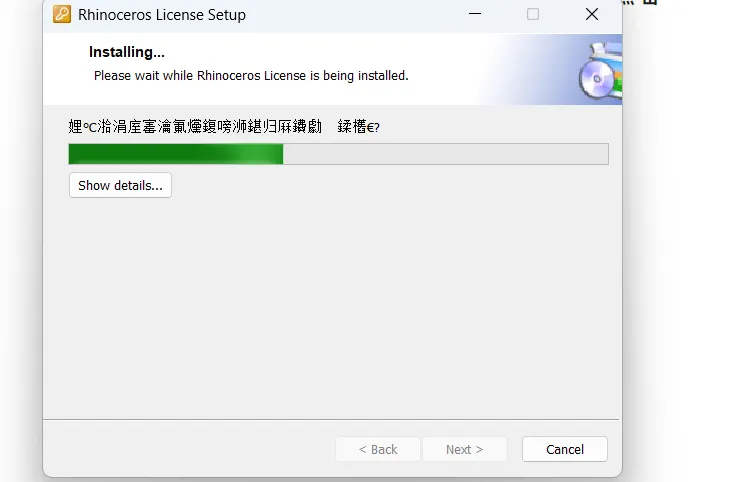Click the empty body area below Show details
This screenshot has height=482, width=754.
332,308
